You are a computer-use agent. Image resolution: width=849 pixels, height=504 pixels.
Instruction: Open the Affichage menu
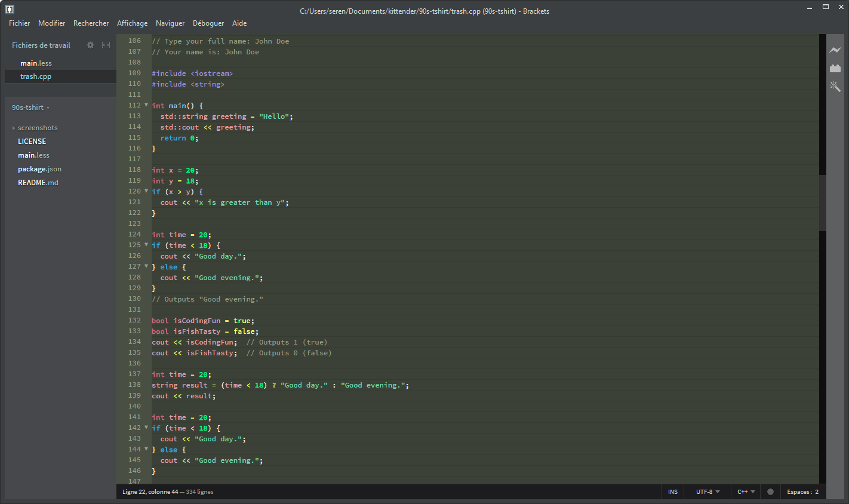(132, 23)
